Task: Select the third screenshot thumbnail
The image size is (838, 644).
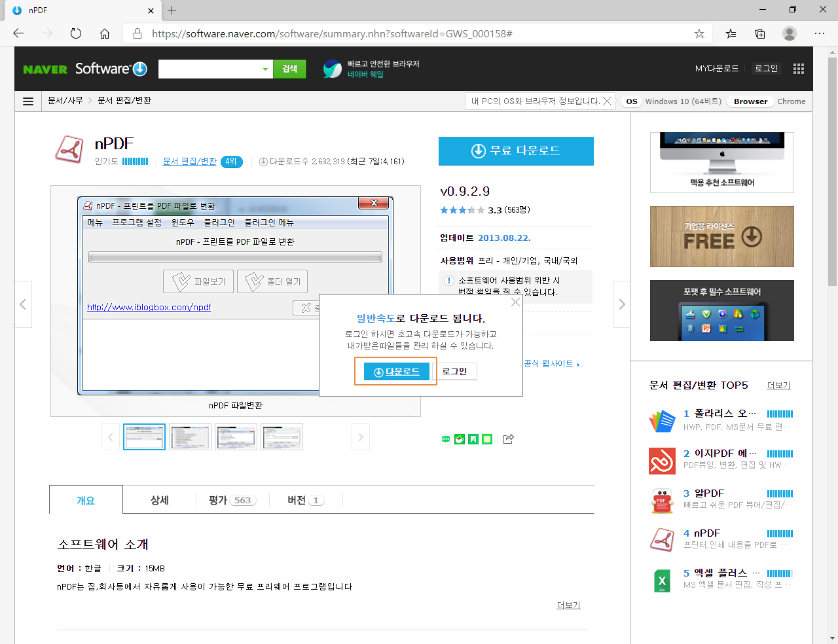Action: (x=236, y=437)
